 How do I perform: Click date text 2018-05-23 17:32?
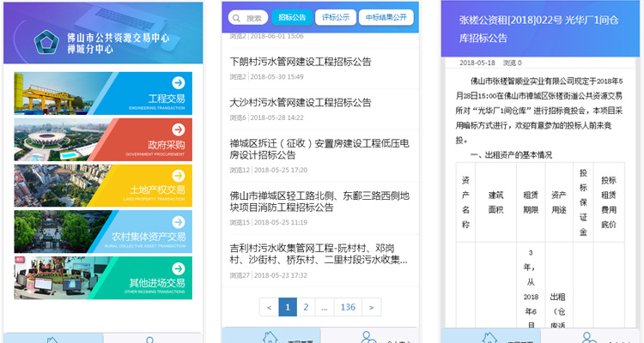tap(281, 275)
